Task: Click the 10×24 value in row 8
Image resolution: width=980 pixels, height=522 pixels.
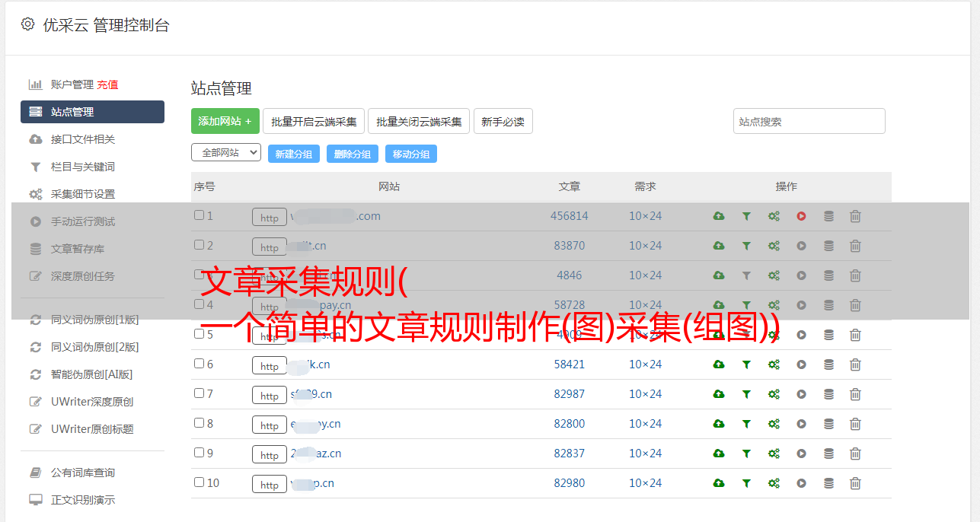Action: [646, 424]
